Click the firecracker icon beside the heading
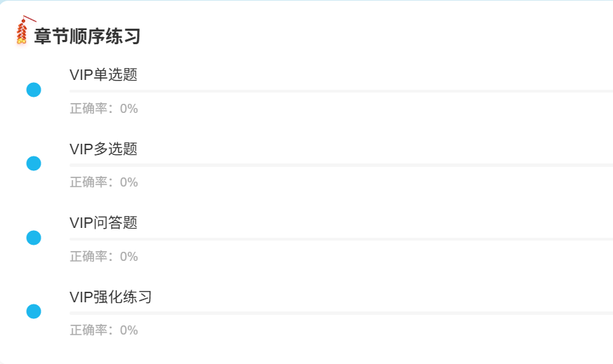This screenshot has width=613, height=364. pos(22,32)
